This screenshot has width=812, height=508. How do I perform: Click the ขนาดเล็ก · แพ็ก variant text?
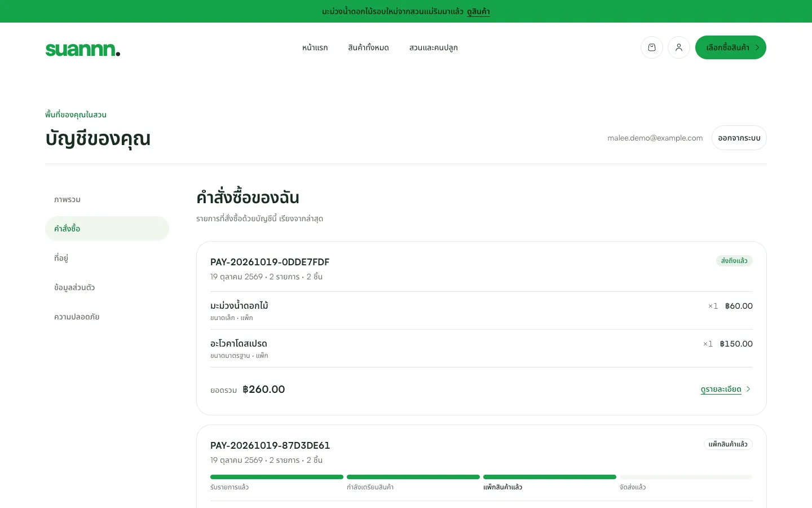click(x=232, y=318)
